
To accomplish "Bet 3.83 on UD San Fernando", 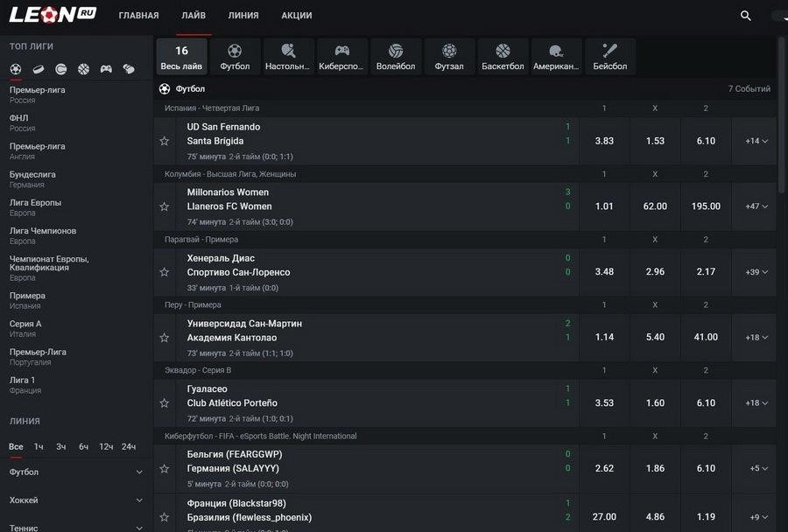I will pos(604,141).
